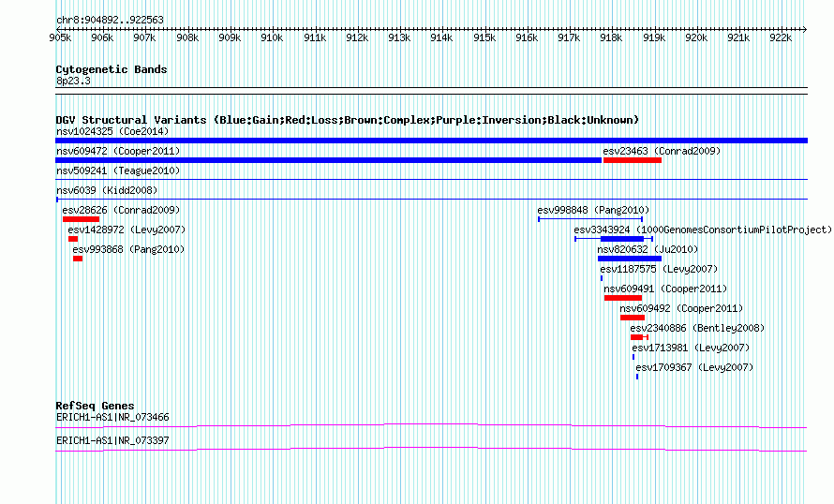The height and width of the screenshot is (504, 834).
Task: Open the nsv820632 (Ju2010) blue bar
Action: click(x=630, y=259)
